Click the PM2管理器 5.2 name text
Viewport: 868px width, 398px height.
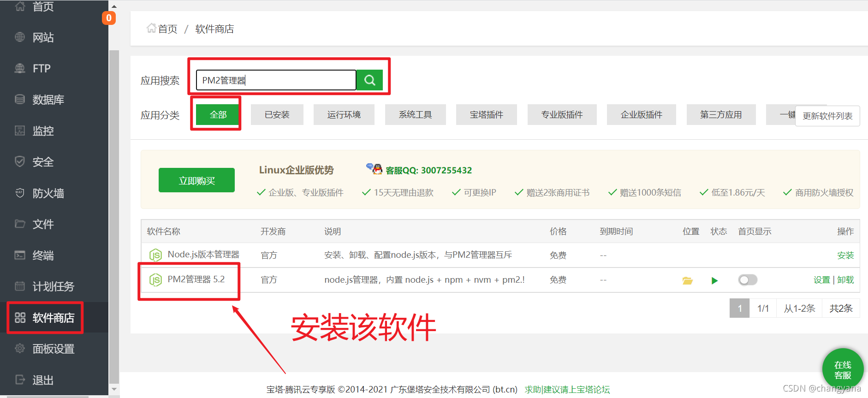[x=196, y=279]
